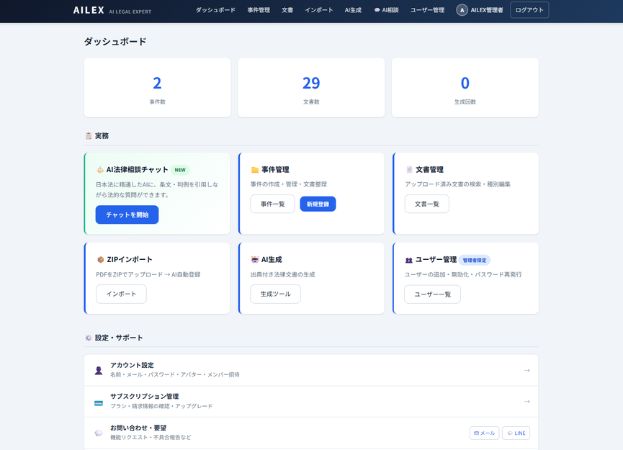
Task: Click the document icon beside 文書管理
Action: click(x=409, y=170)
